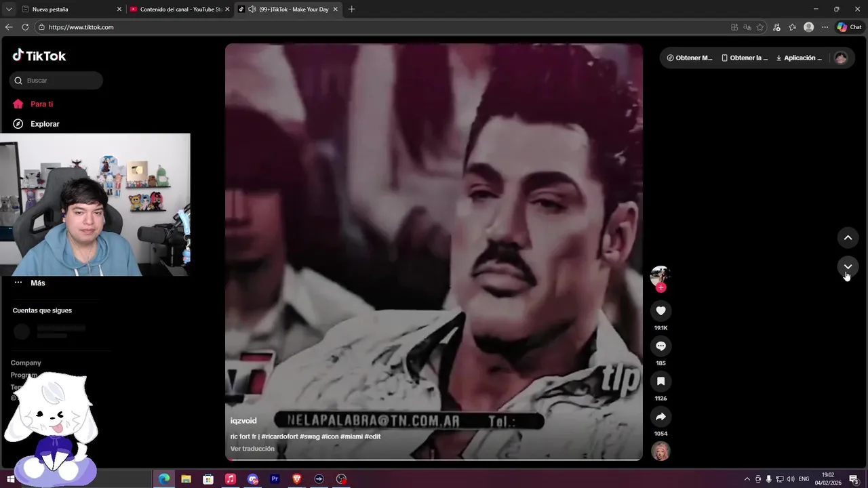
Task: Open the Company footer link
Action: coord(26,363)
